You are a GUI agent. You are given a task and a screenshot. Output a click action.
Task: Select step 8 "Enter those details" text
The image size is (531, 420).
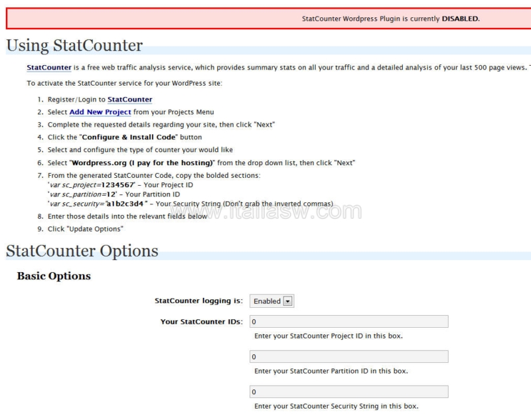tap(127, 216)
